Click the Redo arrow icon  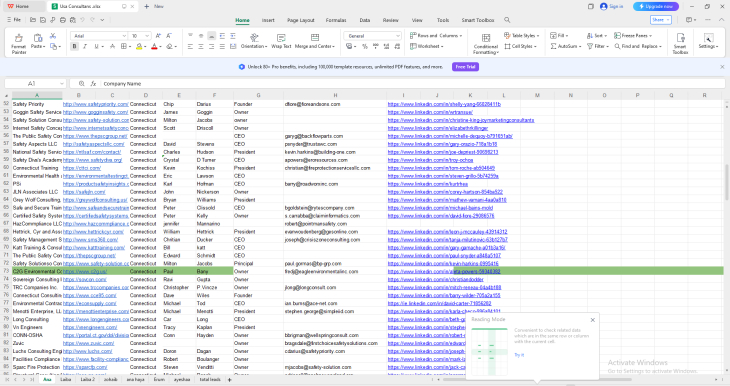pyautogui.click(x=92, y=20)
